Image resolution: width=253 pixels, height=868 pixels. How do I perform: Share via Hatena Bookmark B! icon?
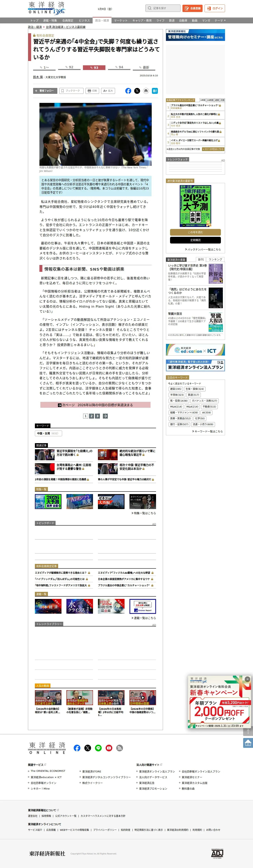(154, 91)
